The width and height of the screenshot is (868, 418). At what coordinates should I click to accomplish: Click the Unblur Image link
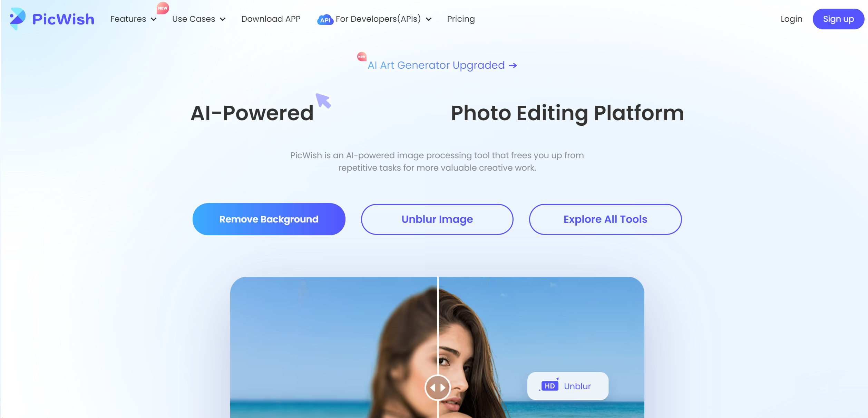click(437, 218)
